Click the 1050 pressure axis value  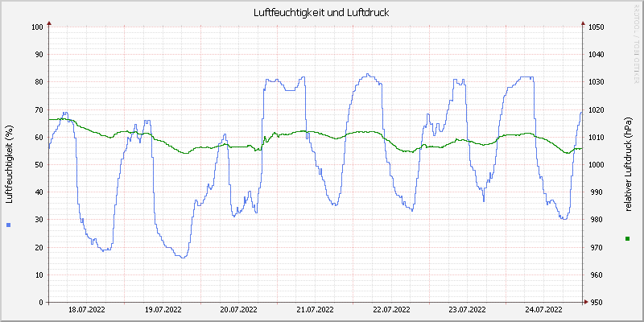(596, 27)
